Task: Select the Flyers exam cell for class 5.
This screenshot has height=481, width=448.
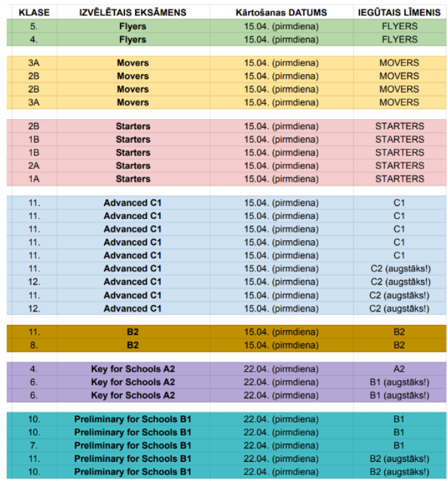Action: click(133, 26)
